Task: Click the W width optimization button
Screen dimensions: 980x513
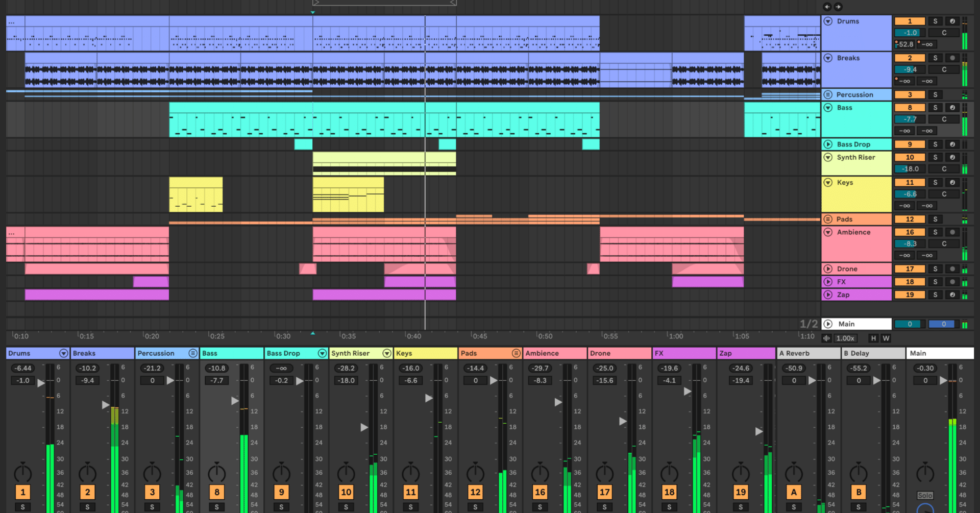Action: [x=886, y=338]
